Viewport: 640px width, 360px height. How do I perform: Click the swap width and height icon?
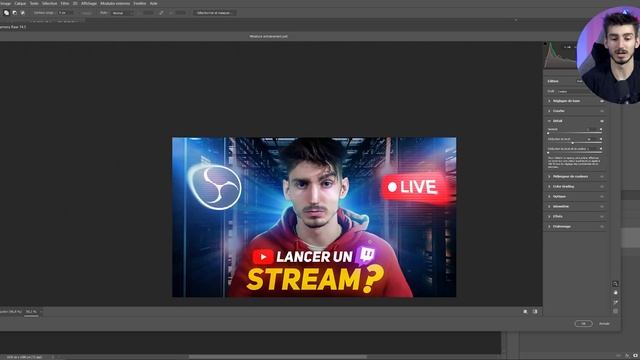click(x=162, y=13)
